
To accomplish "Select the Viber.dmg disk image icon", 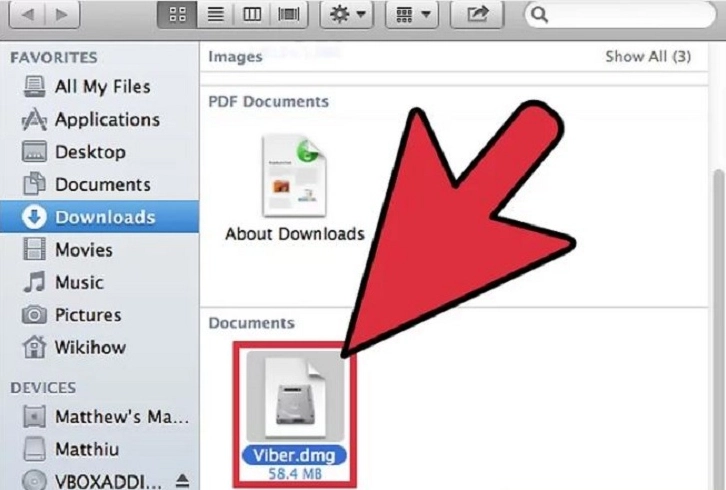I will coord(295,395).
